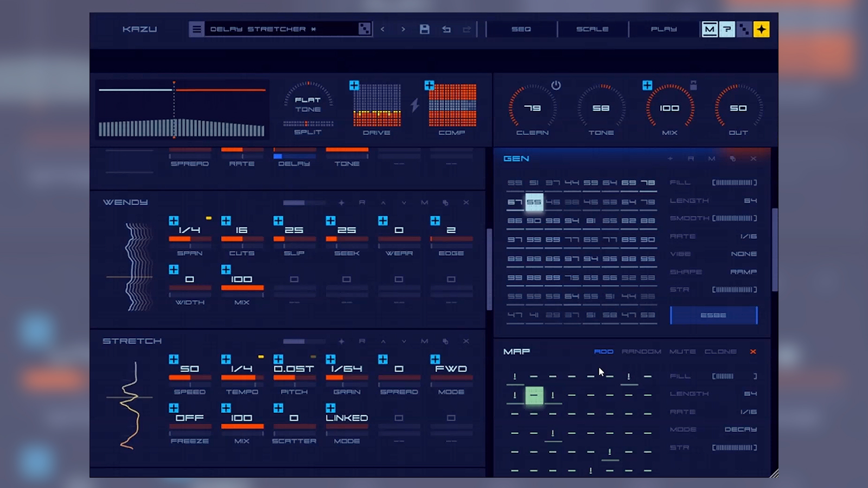Image resolution: width=868 pixels, height=488 pixels.
Task: Open the preset list hamburger menu
Action: click(196, 29)
